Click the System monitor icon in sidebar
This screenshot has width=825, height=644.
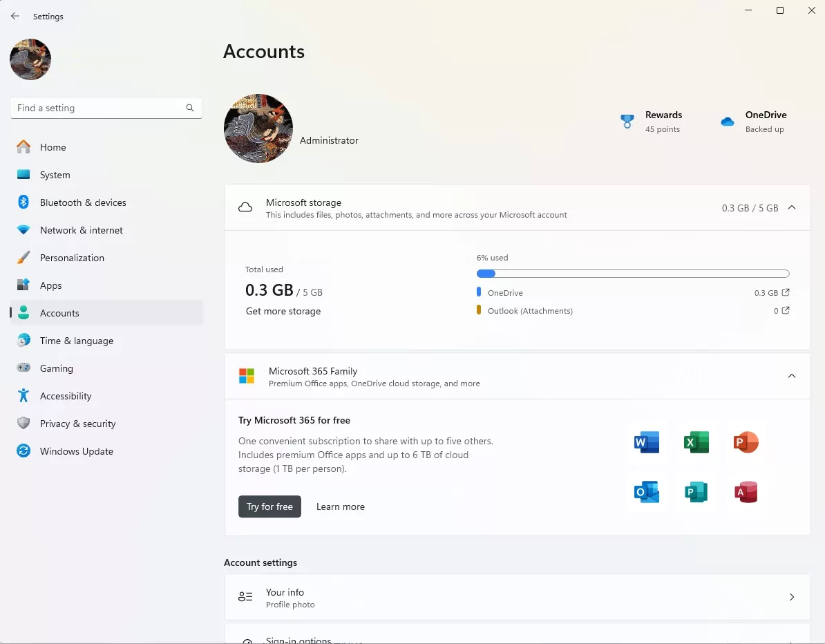tap(23, 175)
